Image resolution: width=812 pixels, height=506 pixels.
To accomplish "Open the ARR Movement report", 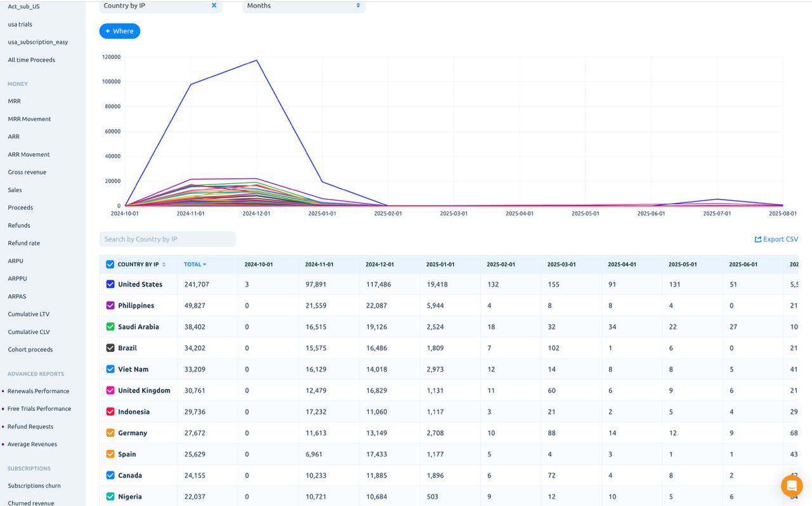I will (x=28, y=154).
